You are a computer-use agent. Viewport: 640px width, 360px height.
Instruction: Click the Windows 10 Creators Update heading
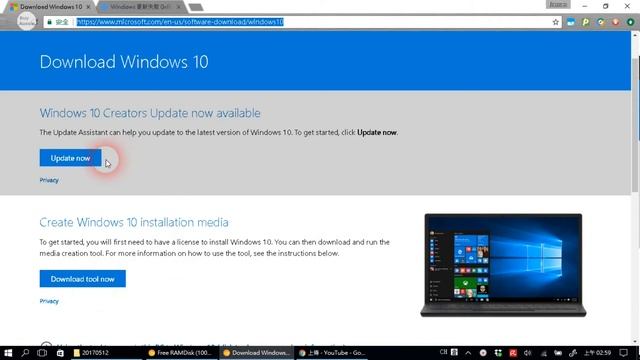click(x=150, y=113)
